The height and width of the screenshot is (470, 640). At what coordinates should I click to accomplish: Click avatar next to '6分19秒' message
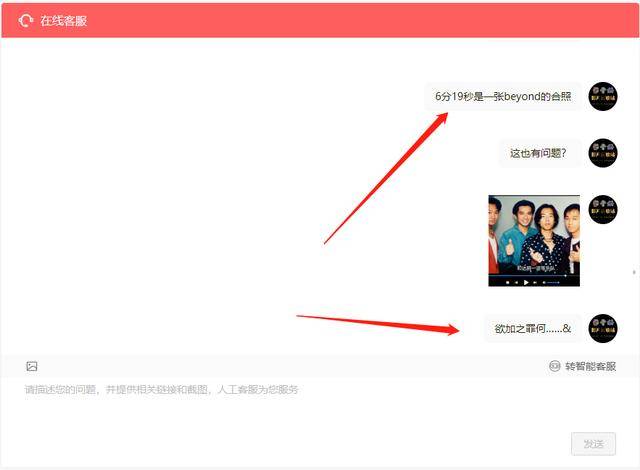pyautogui.click(x=603, y=96)
